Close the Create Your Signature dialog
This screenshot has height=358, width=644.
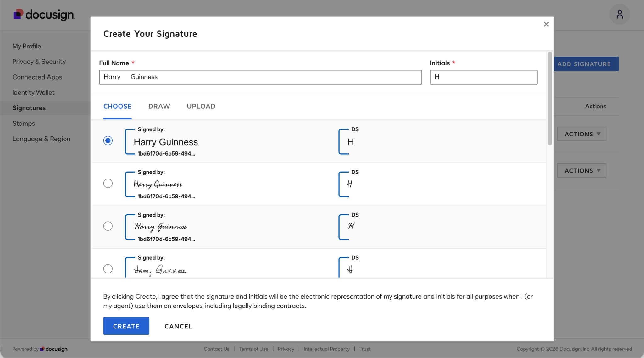tap(546, 24)
